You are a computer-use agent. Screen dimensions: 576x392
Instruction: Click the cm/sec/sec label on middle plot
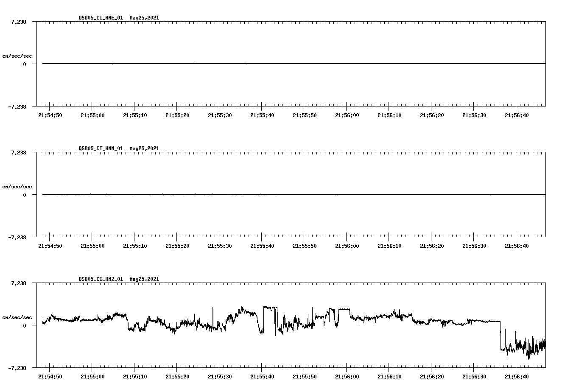pos(17,186)
